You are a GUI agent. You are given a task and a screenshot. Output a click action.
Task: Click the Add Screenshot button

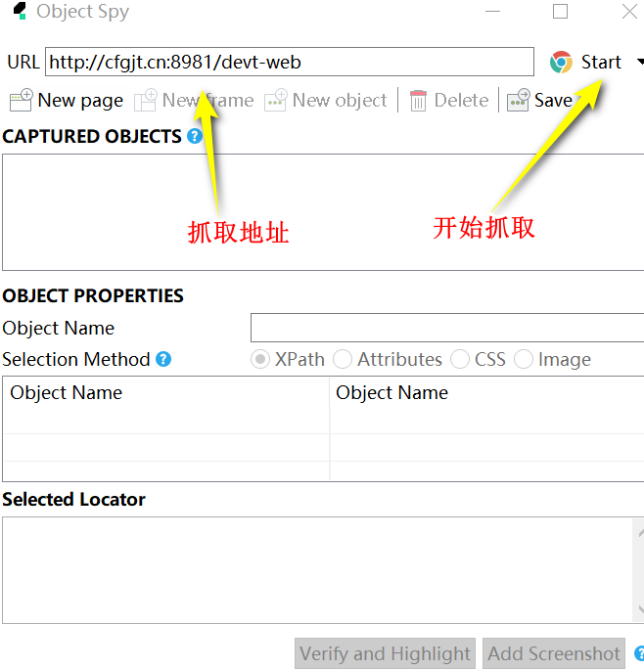[x=554, y=653]
